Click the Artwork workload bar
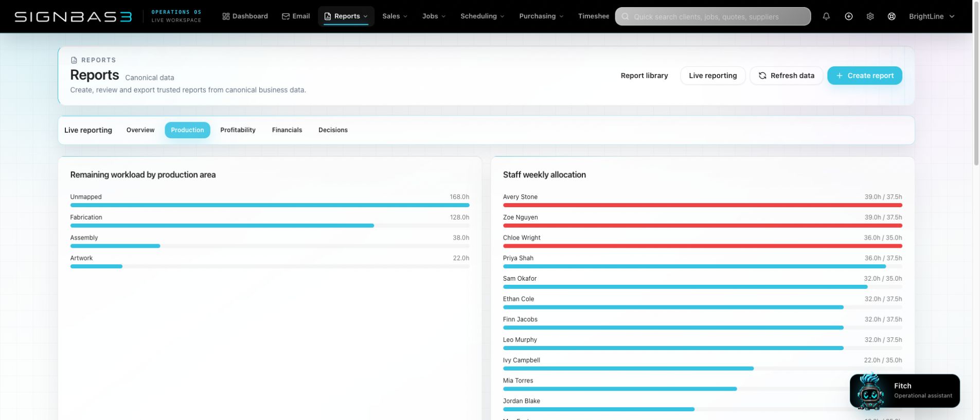This screenshot has width=980, height=420. click(x=270, y=266)
